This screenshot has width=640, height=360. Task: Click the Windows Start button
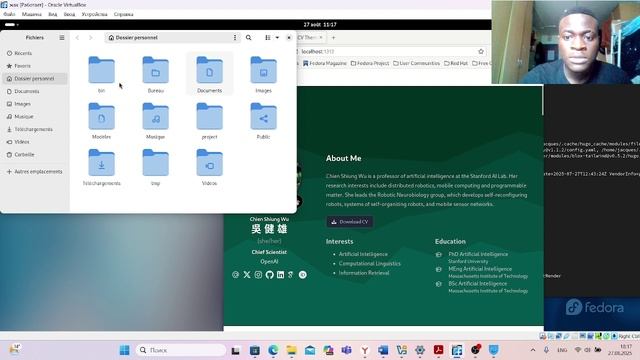coord(124,350)
